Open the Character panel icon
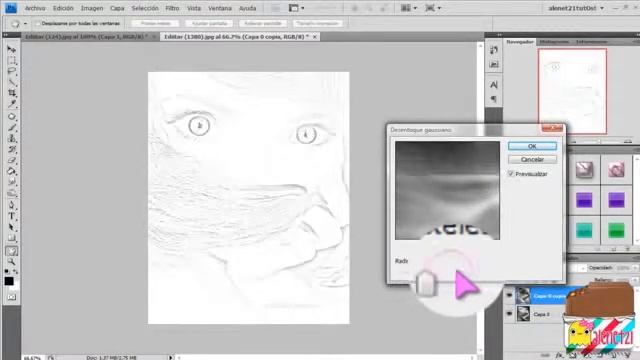 (494, 85)
